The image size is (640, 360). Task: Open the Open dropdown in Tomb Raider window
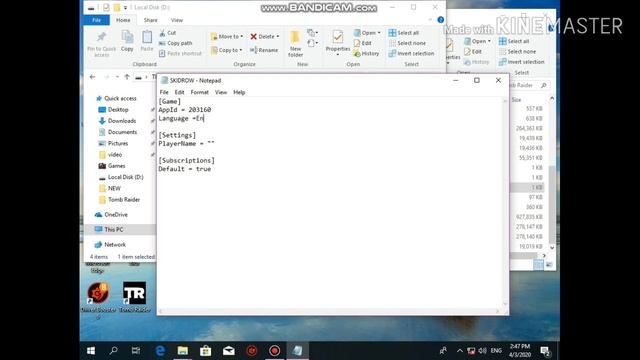pos(477,41)
